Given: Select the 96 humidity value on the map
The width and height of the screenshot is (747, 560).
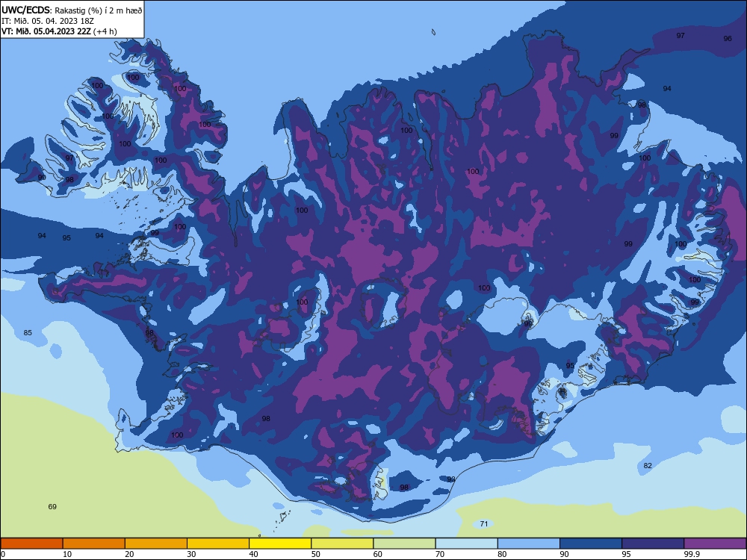Looking at the screenshot, I should coord(728,39).
